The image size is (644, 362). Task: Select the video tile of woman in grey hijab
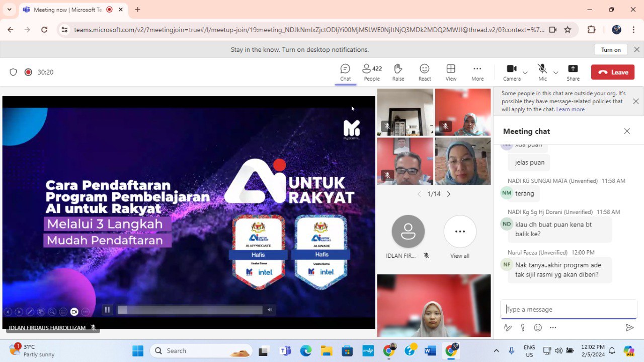(x=434, y=306)
